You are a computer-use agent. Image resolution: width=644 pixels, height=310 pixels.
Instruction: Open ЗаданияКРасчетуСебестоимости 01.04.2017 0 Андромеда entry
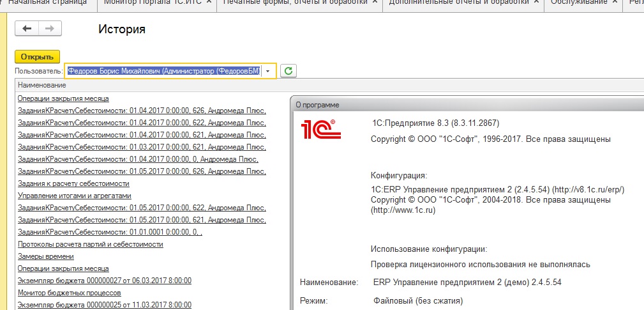pos(138,159)
